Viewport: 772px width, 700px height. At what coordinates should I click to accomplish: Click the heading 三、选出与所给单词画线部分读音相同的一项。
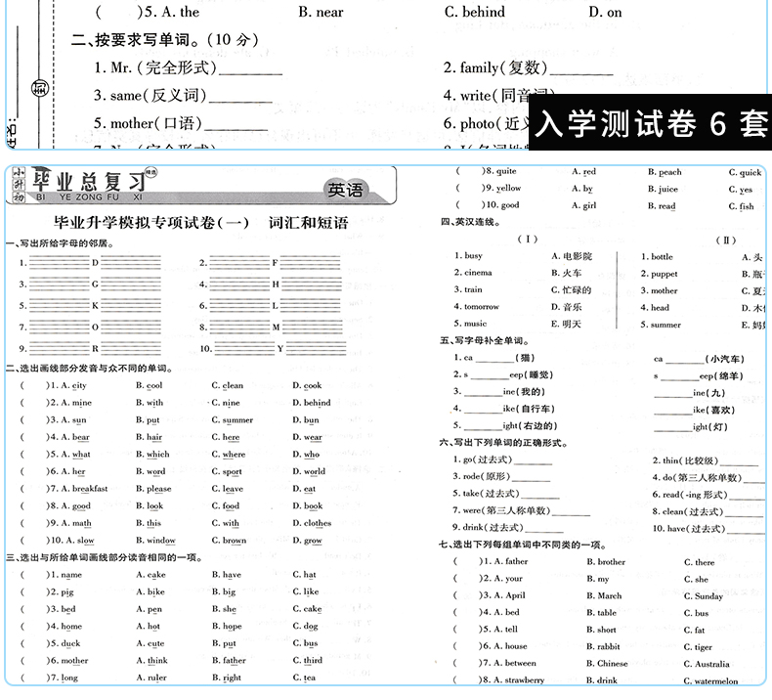tap(105, 557)
